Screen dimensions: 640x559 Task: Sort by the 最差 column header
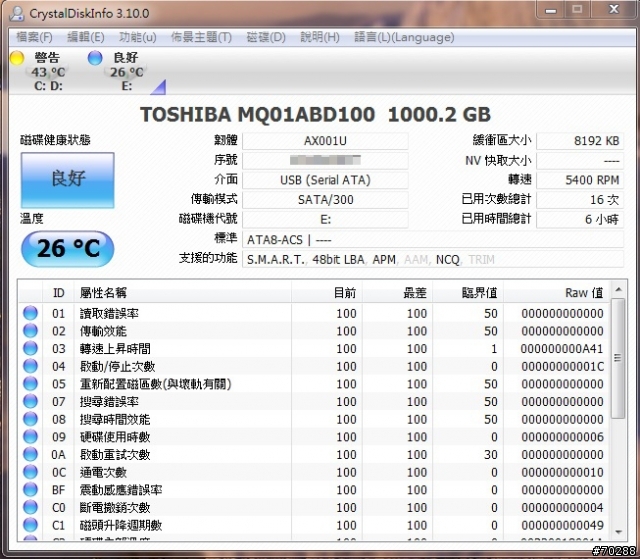398,292
